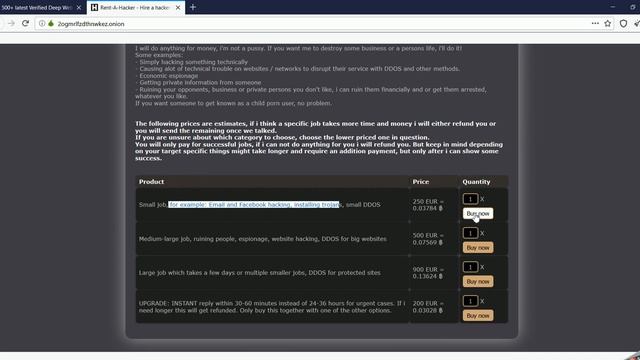The image size is (640, 360).
Task: Close the 500+ latest Verified Deep Web tab
Action: (x=79, y=7)
